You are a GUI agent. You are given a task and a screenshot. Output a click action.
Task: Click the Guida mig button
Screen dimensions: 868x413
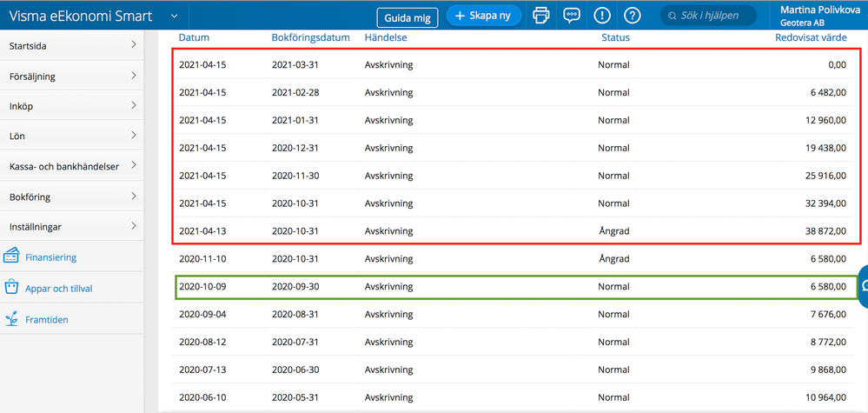coord(407,17)
